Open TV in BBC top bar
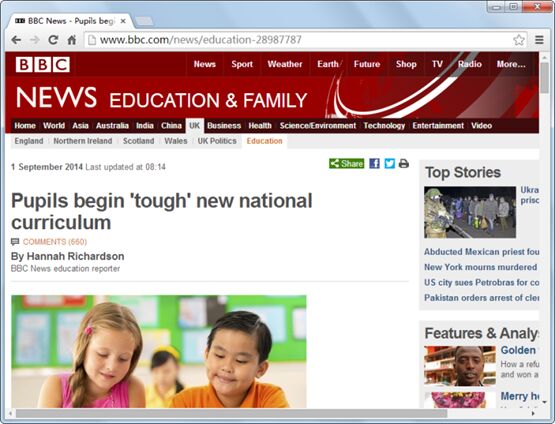The width and height of the screenshot is (555, 424). 437,64
